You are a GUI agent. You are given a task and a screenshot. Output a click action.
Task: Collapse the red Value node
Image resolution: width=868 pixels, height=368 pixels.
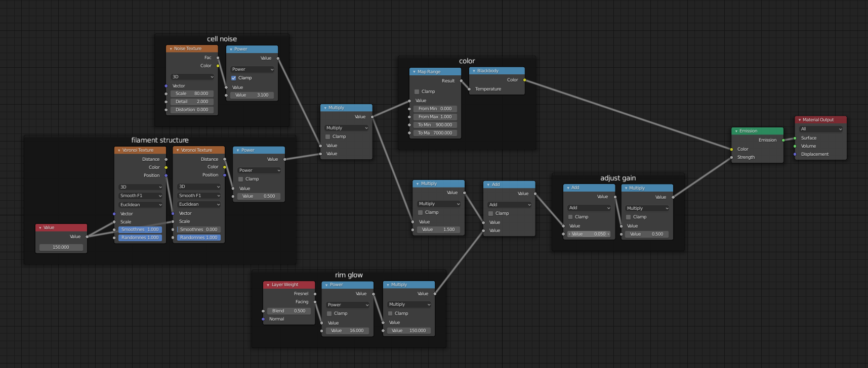[40, 228]
